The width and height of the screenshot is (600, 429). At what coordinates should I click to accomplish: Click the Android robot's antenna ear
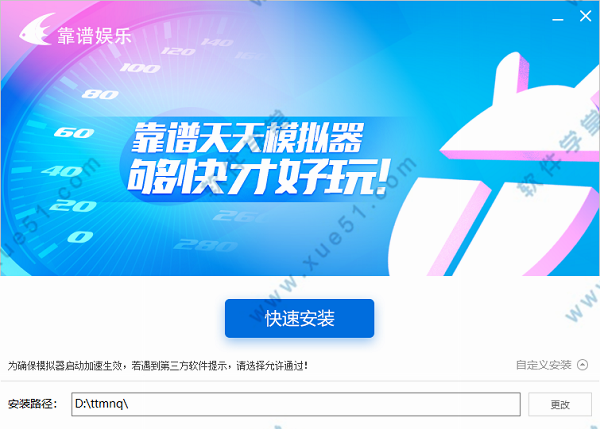tap(511, 75)
